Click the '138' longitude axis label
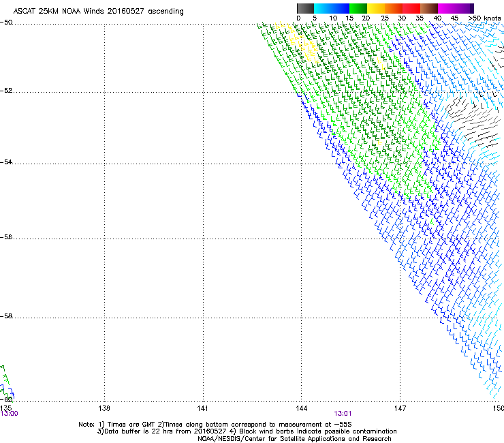Viewport: 504px width, 443px height. (x=104, y=408)
